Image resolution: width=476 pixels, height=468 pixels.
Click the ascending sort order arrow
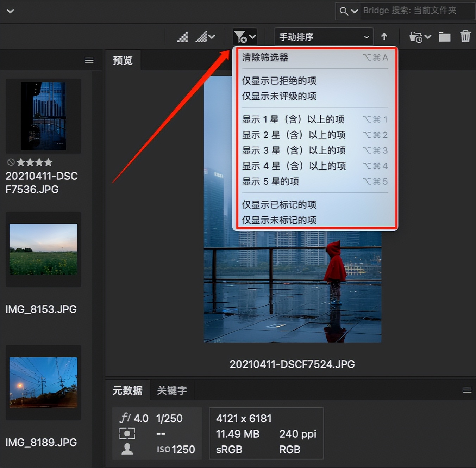click(x=384, y=36)
